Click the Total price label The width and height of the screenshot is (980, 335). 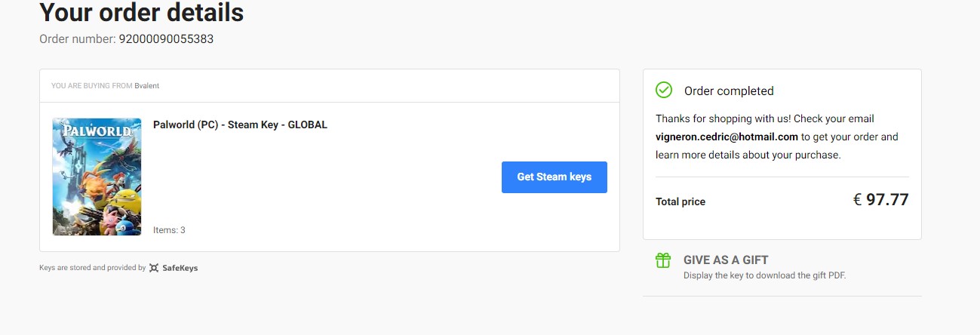[680, 201]
